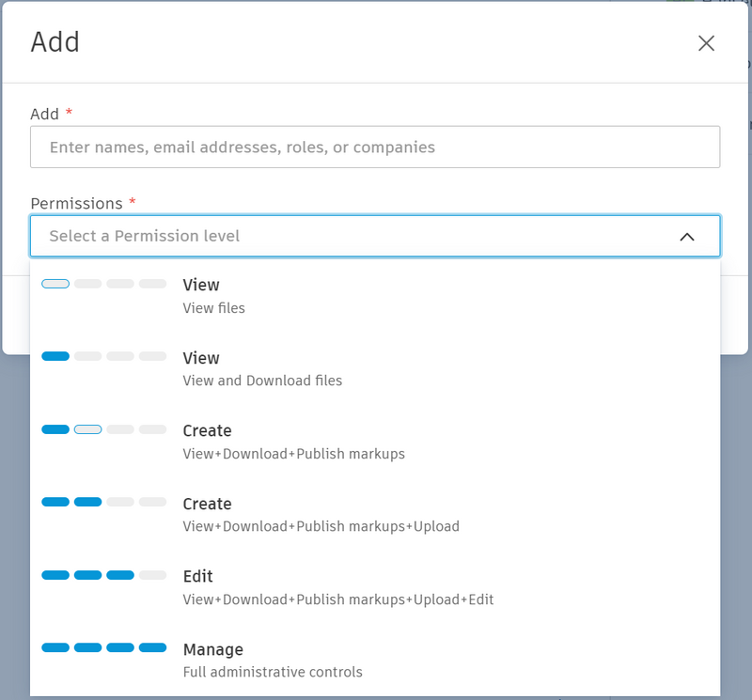Click the 'Full administrative controls' description text
752x700 pixels.
tap(273, 672)
